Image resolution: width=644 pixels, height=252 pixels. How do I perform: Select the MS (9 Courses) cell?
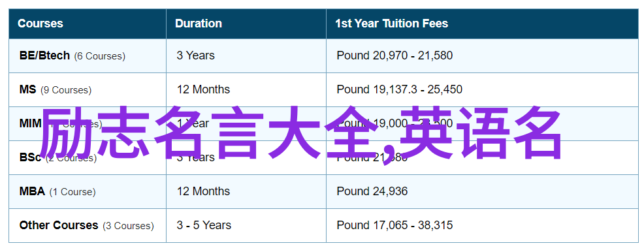pyautogui.click(x=88, y=90)
